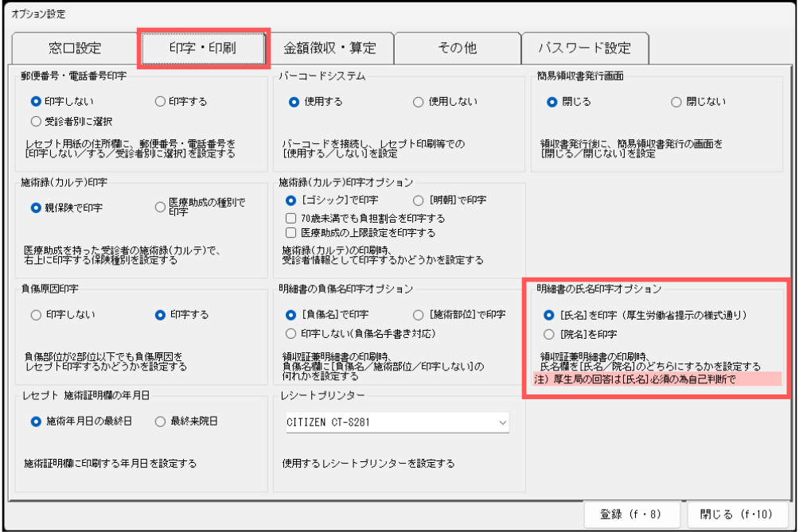Switch to the 窓口設定 tab
Screen dimensions: 799x532
pos(75,48)
